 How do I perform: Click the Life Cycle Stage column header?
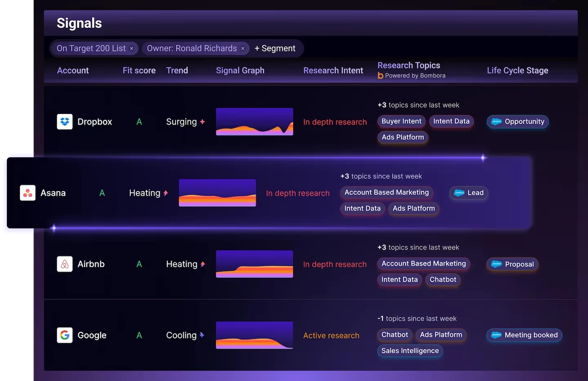[518, 70]
